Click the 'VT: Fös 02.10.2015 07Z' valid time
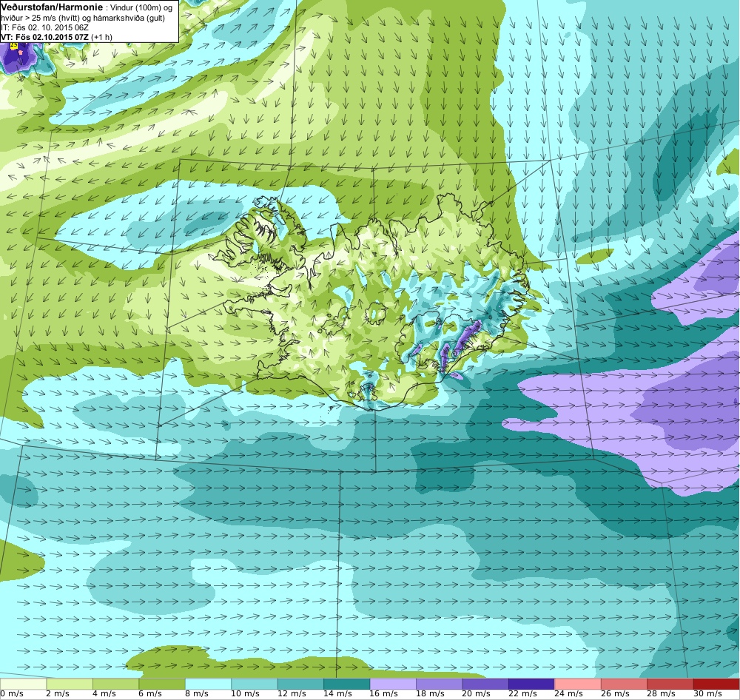This screenshot has width=740, height=700. click(44, 37)
